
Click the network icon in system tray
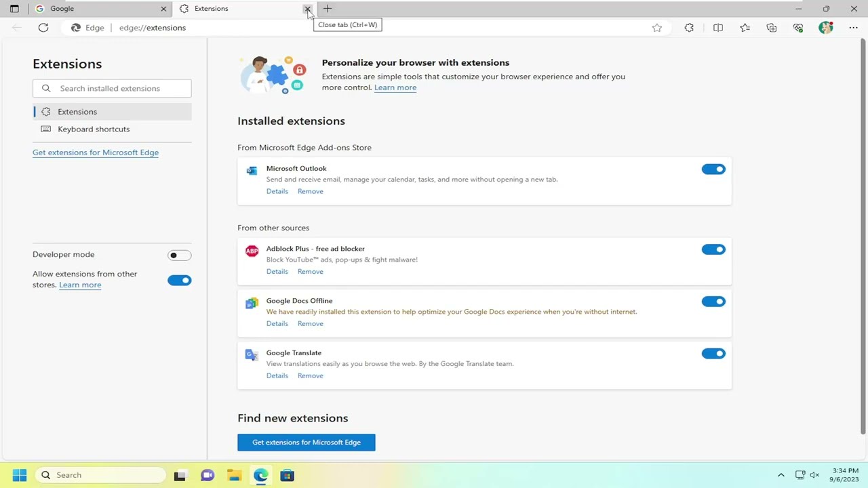pos(800,475)
